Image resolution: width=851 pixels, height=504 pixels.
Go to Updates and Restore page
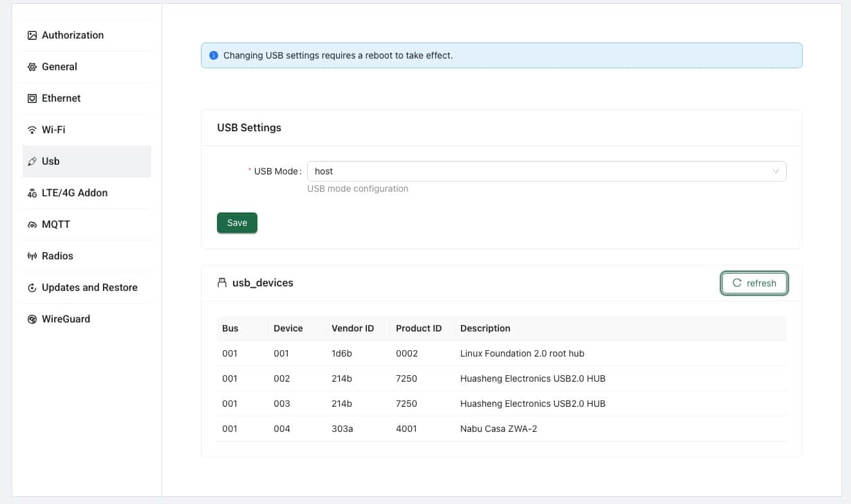click(x=89, y=288)
